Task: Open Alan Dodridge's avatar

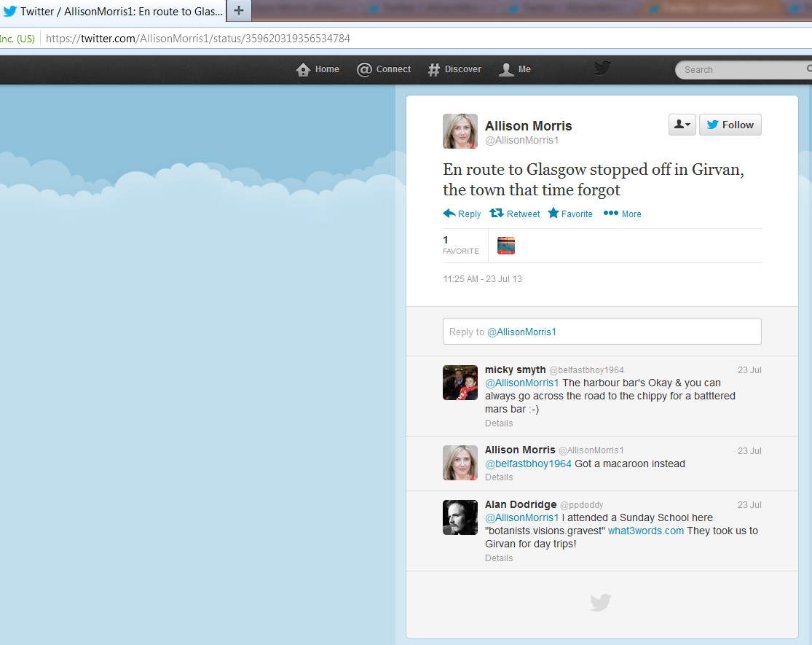Action: point(460,517)
